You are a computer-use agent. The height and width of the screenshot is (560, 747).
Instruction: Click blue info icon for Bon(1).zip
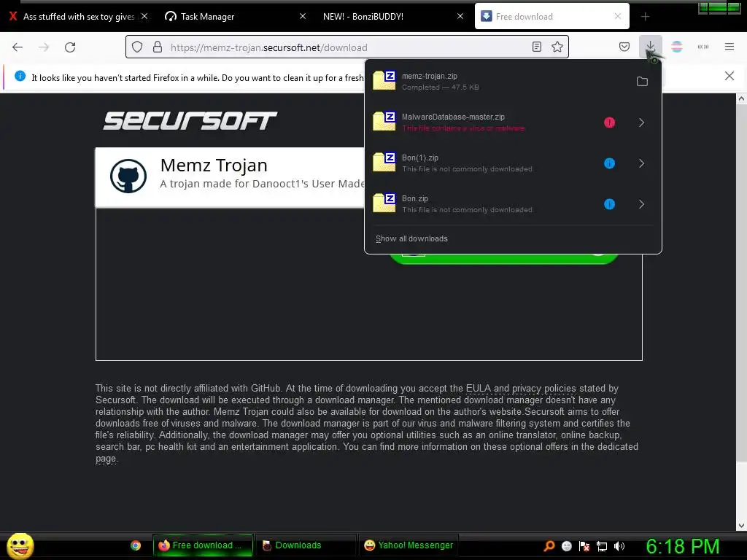(x=609, y=163)
